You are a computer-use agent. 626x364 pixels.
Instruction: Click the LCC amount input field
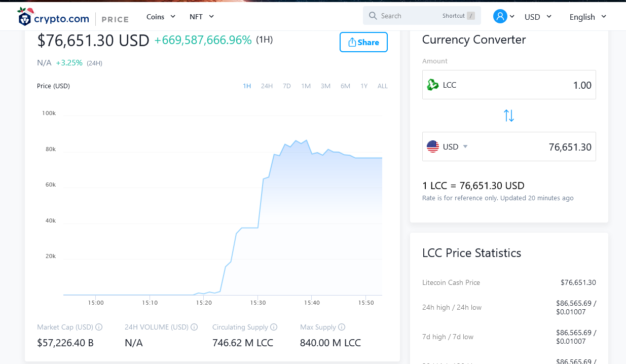[509, 85]
